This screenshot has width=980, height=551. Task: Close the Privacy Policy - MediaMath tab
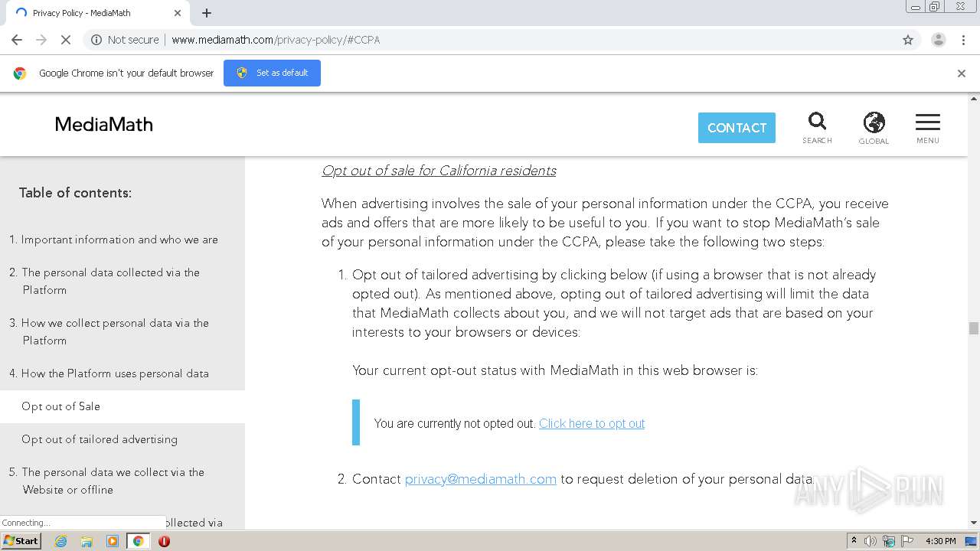click(x=177, y=13)
